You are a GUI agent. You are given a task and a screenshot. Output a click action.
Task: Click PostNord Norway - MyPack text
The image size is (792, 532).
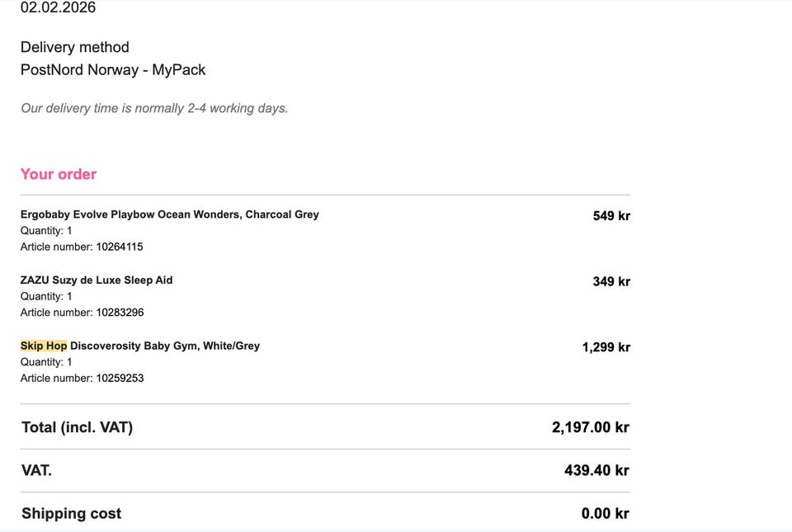tap(113, 69)
